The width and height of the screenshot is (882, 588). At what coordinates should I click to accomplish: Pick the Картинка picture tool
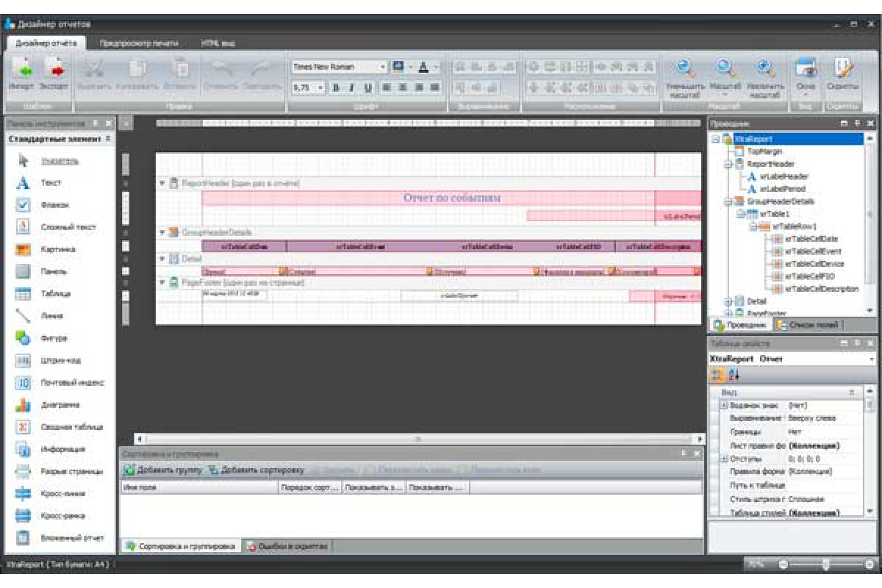[x=58, y=249]
